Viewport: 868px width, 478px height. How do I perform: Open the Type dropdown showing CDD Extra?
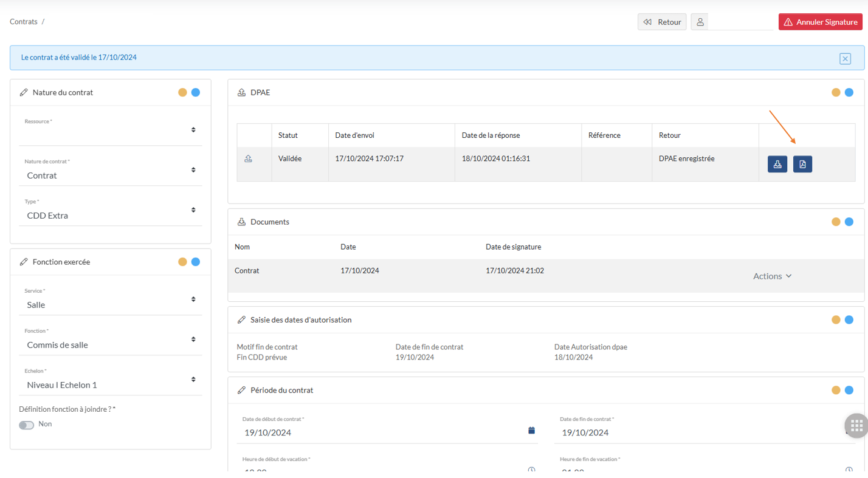pos(111,211)
